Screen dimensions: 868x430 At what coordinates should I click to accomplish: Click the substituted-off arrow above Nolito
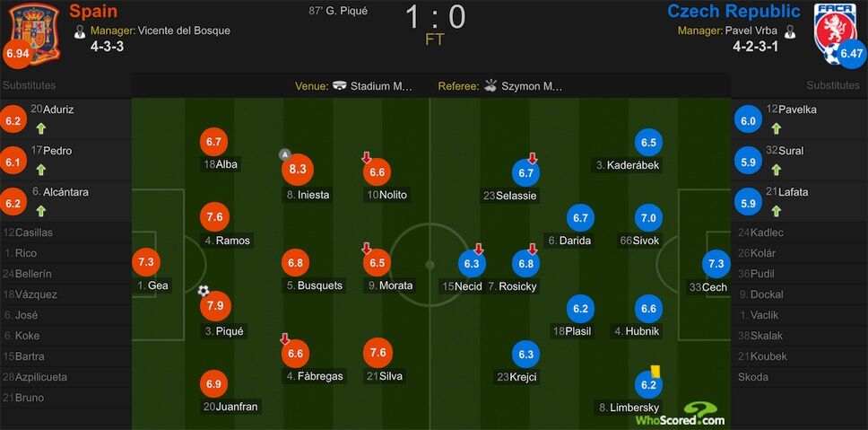click(x=366, y=158)
